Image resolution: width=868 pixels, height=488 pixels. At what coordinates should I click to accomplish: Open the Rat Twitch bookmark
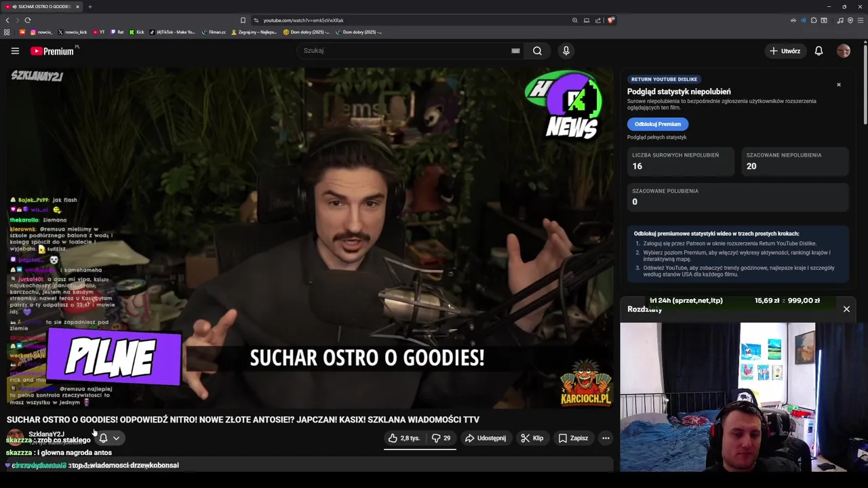click(117, 32)
